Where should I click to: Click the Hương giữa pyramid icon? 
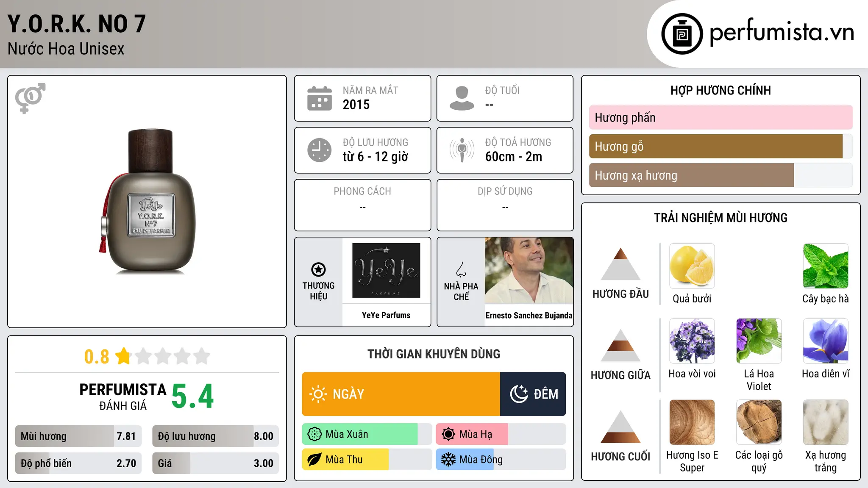620,345
